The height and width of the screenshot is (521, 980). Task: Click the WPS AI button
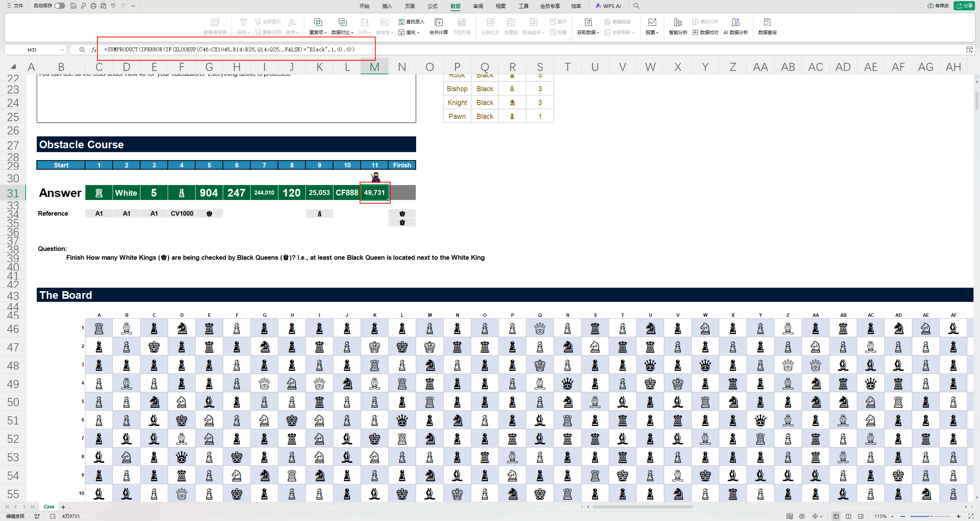[608, 6]
